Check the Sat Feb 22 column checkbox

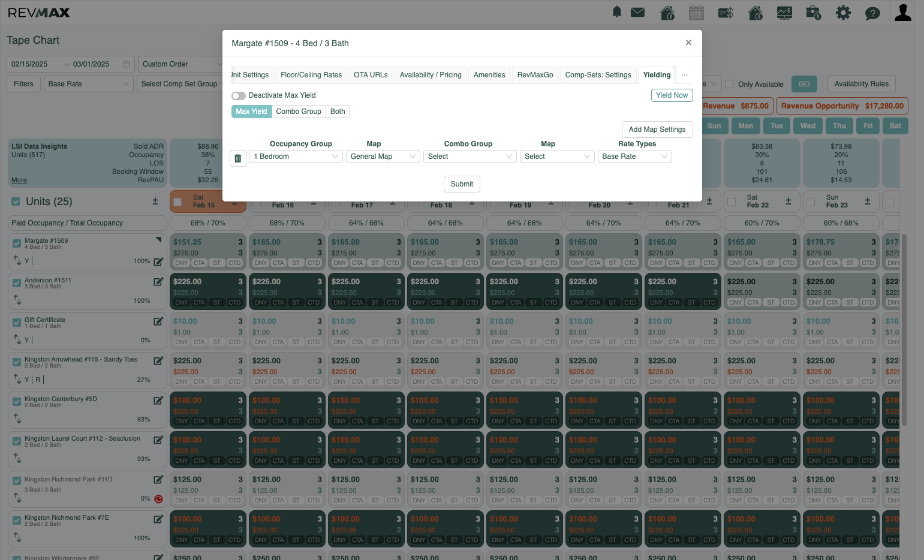(x=732, y=202)
